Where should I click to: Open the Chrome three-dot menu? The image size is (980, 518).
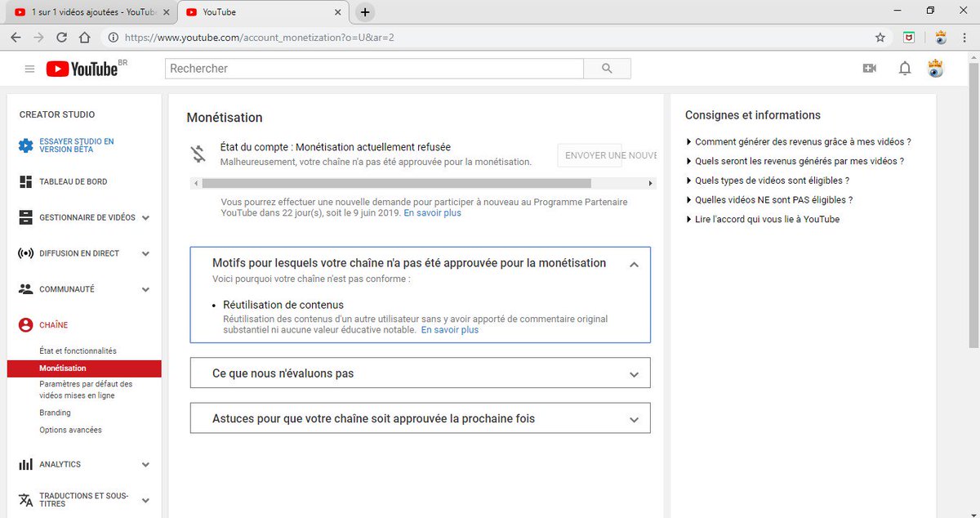(966, 38)
